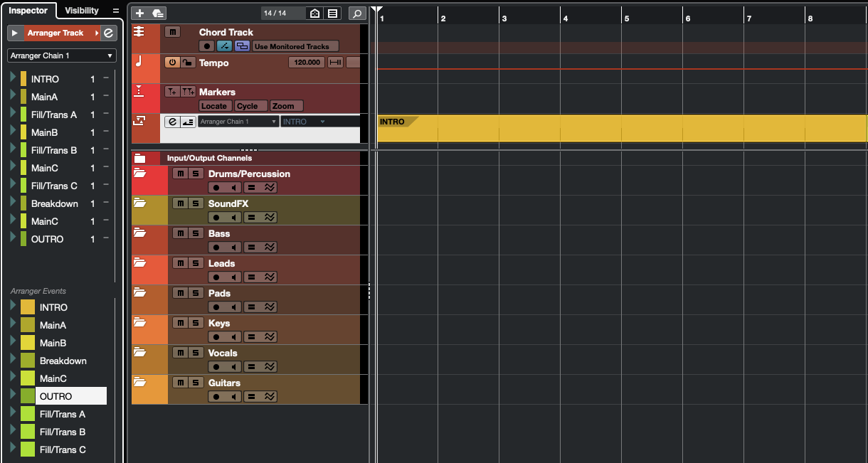Expand the Arranger Track inspector section
Screen dimensions: 868x463
click(x=13, y=33)
